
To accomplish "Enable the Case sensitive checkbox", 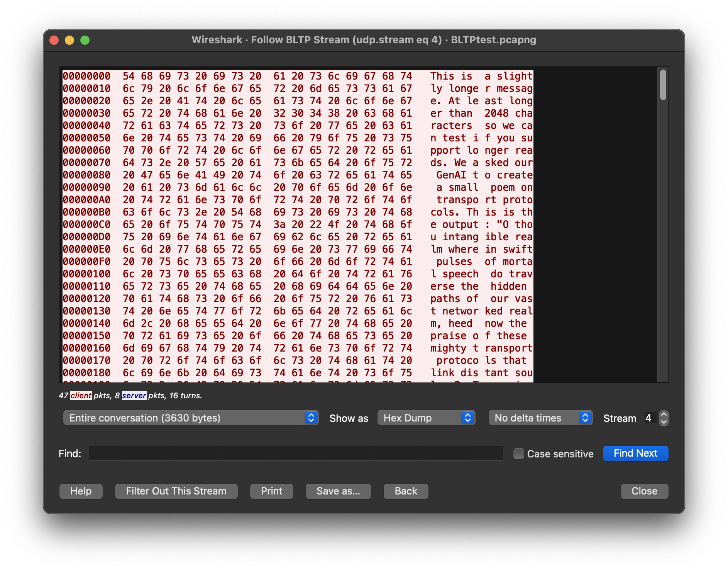I will click(x=519, y=454).
